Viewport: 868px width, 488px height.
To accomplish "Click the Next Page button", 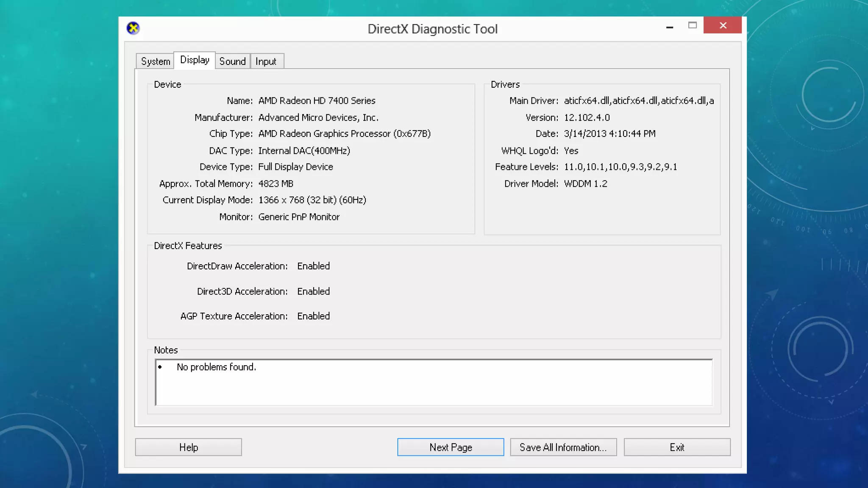I will pos(451,447).
